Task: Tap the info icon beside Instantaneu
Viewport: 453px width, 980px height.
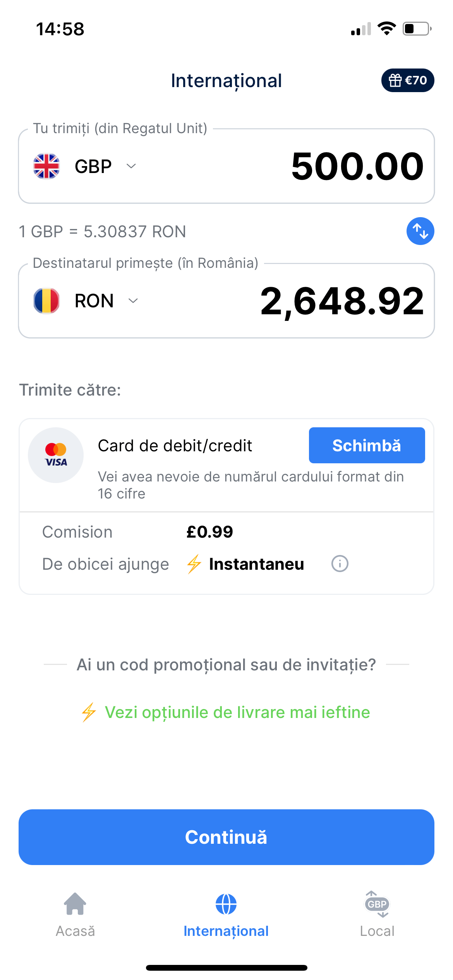Action: 340,564
